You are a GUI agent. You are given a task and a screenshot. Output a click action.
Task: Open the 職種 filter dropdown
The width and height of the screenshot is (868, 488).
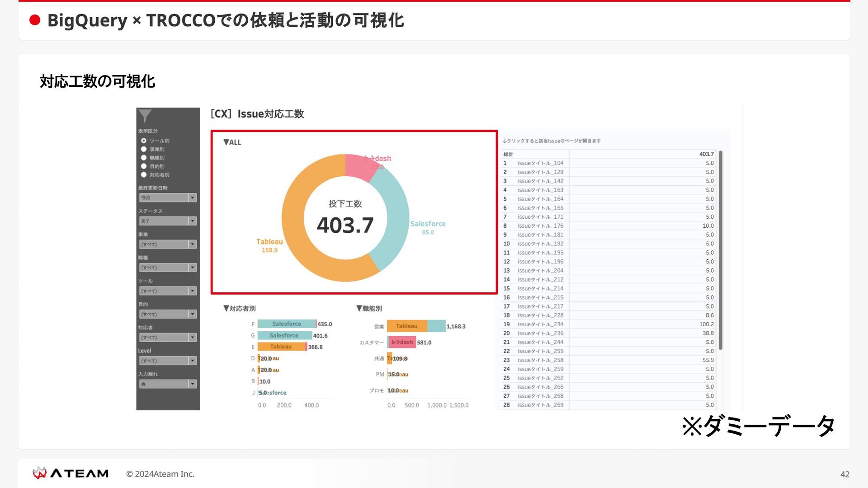(x=168, y=267)
